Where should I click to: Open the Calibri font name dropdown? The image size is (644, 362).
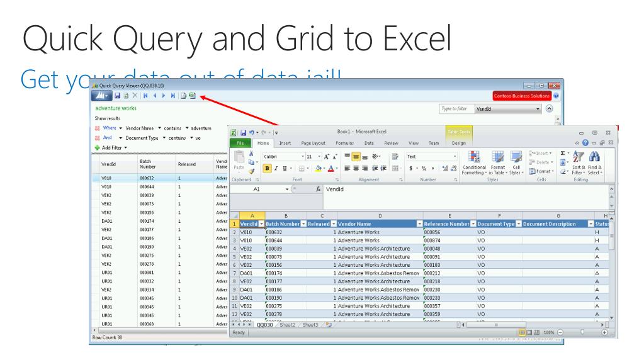(303, 157)
